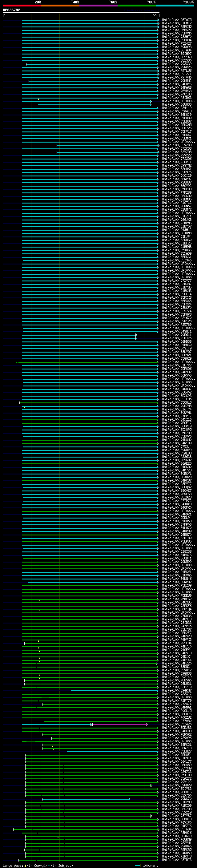Click the white BP036792 query bar
The image size is (197, 868).
81,12
